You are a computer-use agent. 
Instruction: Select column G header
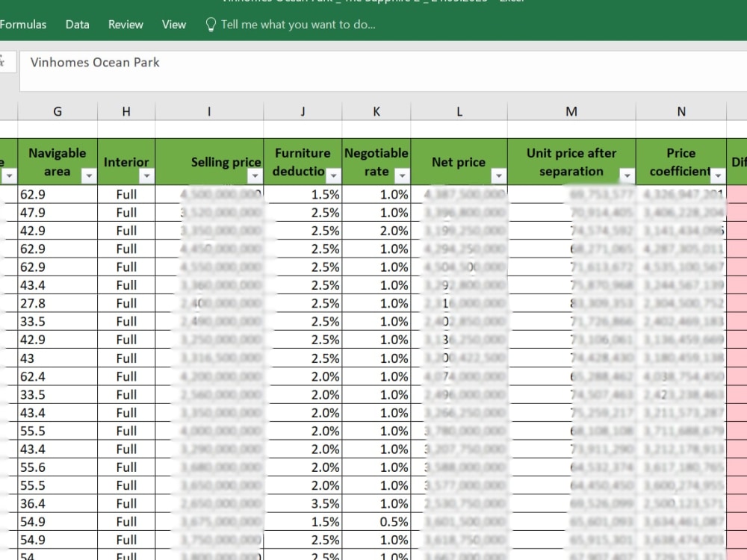click(x=58, y=111)
